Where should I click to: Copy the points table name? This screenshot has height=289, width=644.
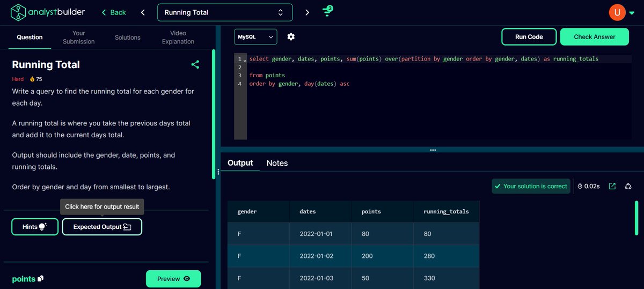pos(41,278)
